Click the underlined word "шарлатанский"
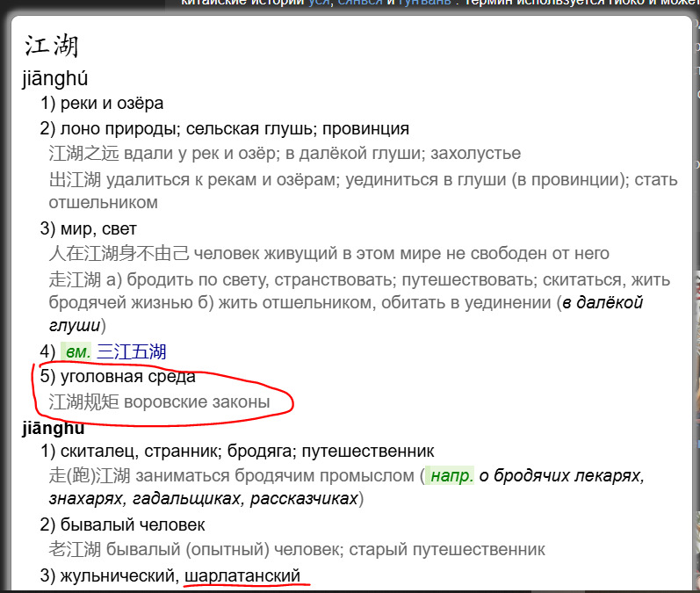 click(242, 576)
